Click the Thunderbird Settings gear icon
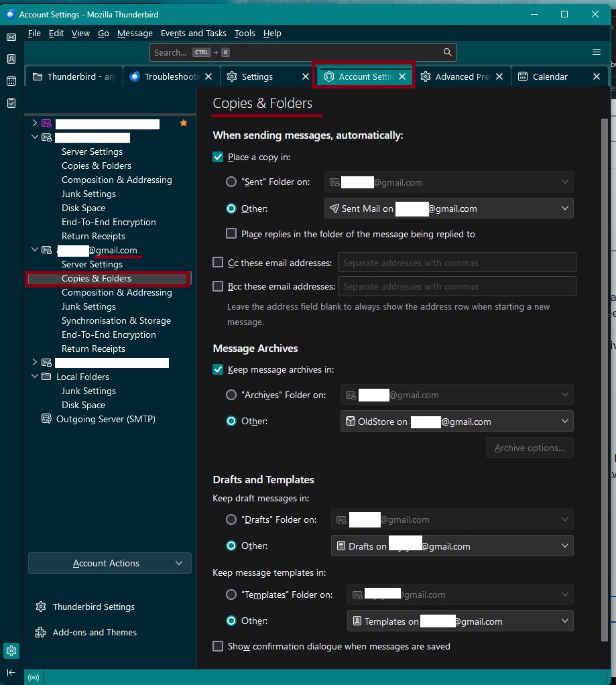 tap(41, 607)
